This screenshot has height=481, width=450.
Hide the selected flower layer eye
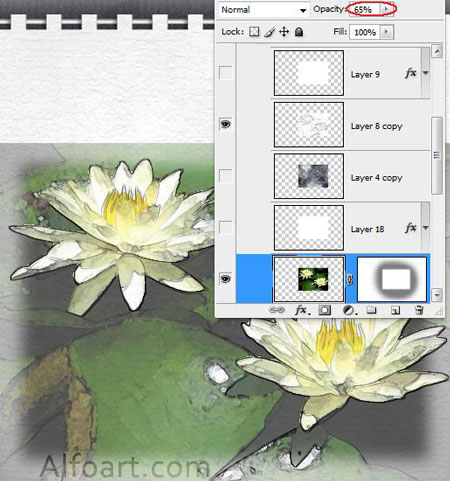point(226,279)
